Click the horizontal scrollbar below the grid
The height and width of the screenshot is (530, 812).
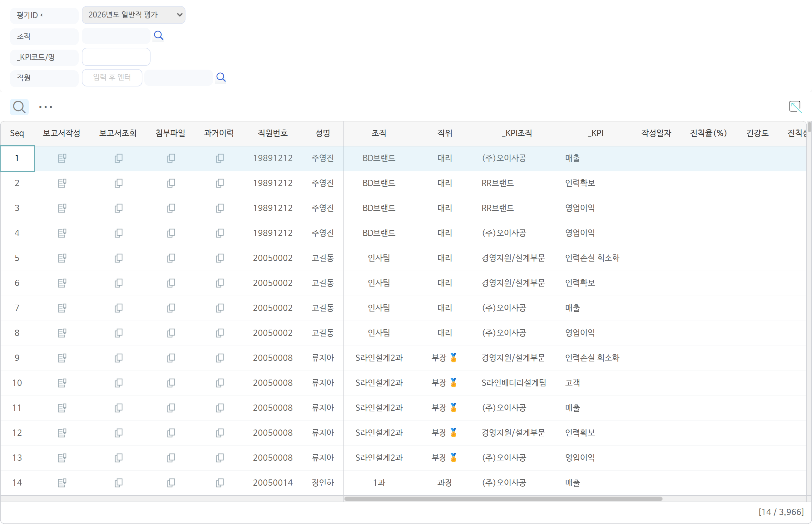[x=503, y=498]
